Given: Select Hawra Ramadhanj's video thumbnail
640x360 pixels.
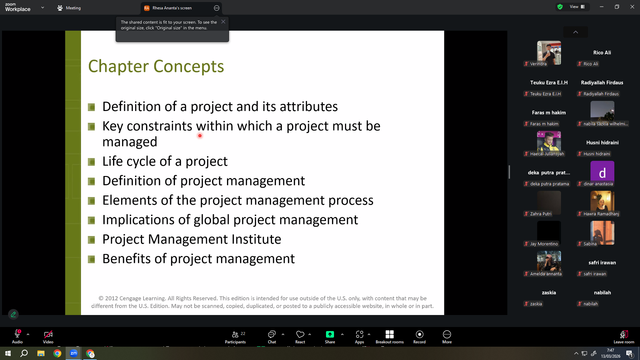Looking at the screenshot, I should 602,203.
